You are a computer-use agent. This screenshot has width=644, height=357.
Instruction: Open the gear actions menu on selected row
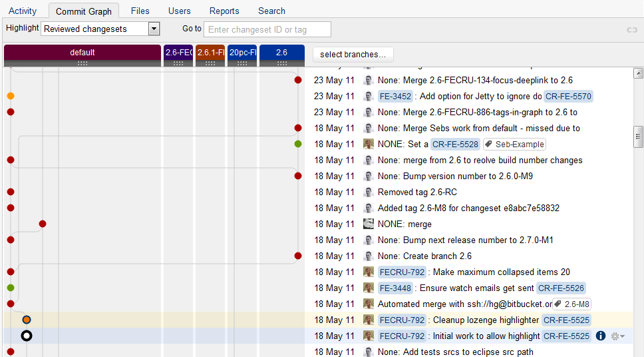point(617,336)
